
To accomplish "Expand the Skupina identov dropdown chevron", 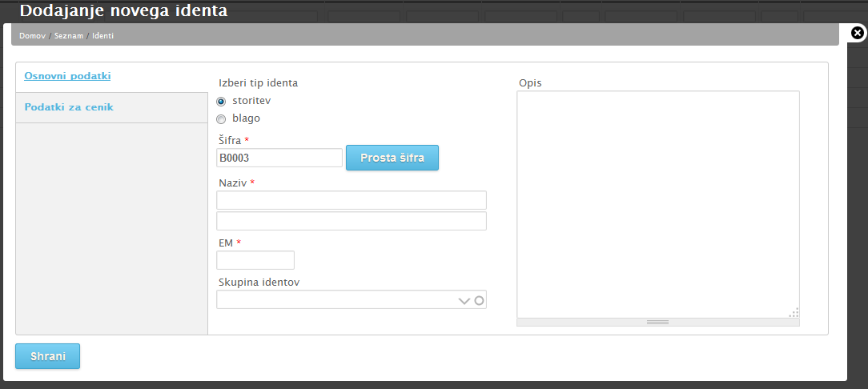I will pos(464,300).
